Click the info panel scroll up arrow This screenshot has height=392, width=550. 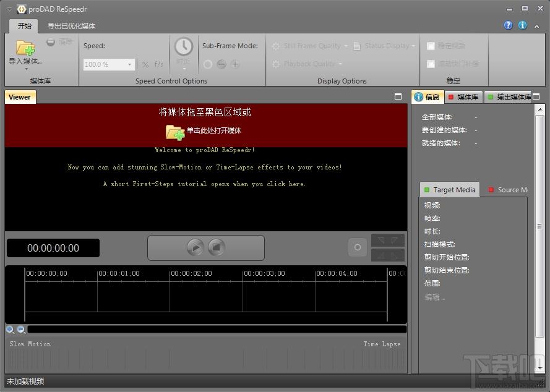(540, 109)
